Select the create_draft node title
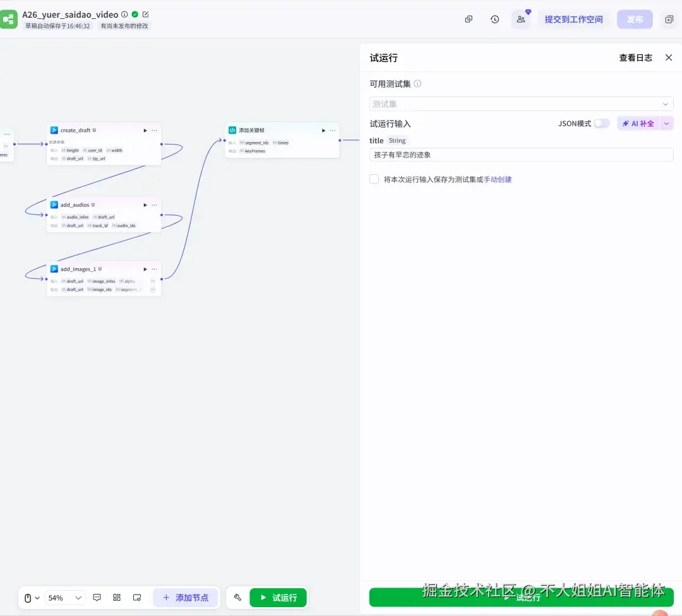 point(75,131)
